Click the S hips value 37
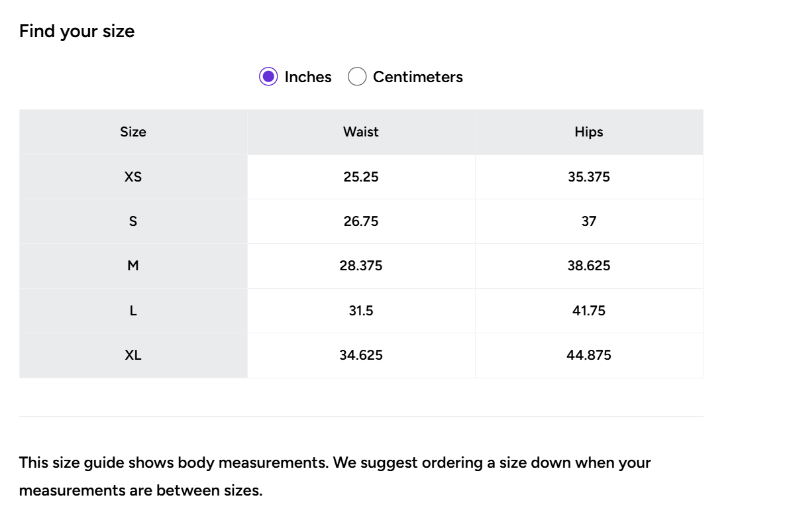The height and width of the screenshot is (532, 787). (589, 221)
